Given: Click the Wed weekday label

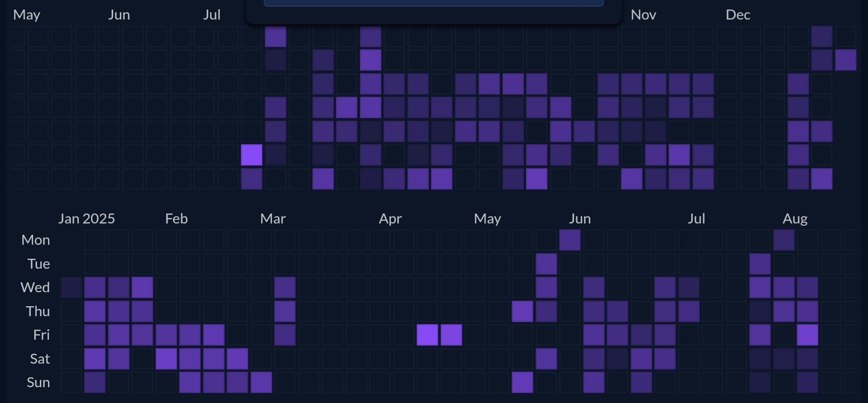Looking at the screenshot, I should click(35, 288).
